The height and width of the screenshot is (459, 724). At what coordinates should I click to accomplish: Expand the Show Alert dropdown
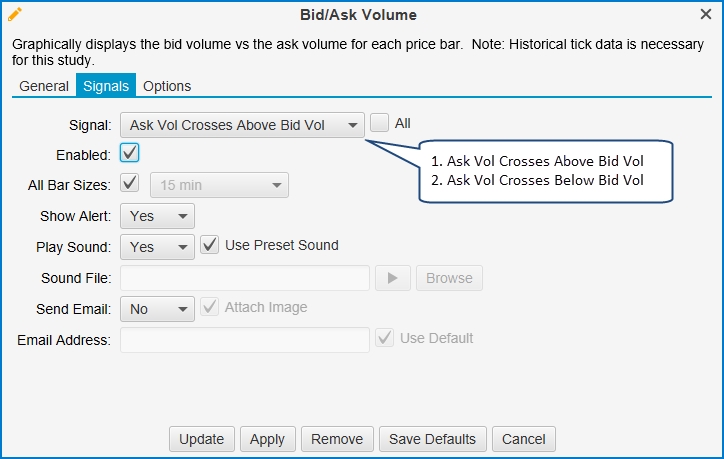click(157, 216)
